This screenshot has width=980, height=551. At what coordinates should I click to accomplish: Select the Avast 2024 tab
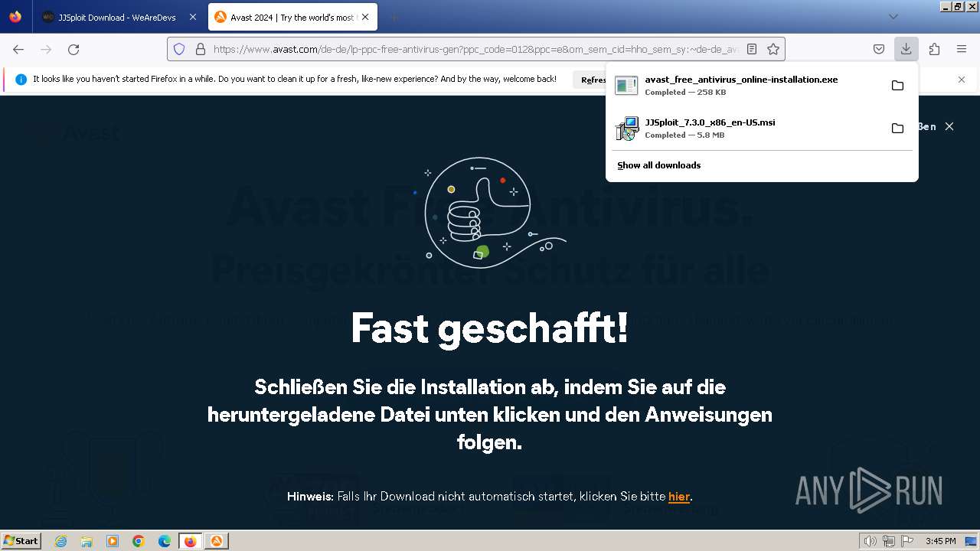[x=293, y=17]
